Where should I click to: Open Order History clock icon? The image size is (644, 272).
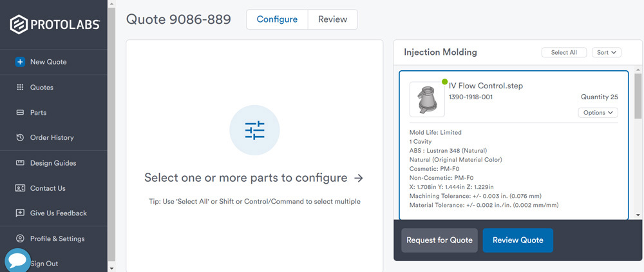19,137
